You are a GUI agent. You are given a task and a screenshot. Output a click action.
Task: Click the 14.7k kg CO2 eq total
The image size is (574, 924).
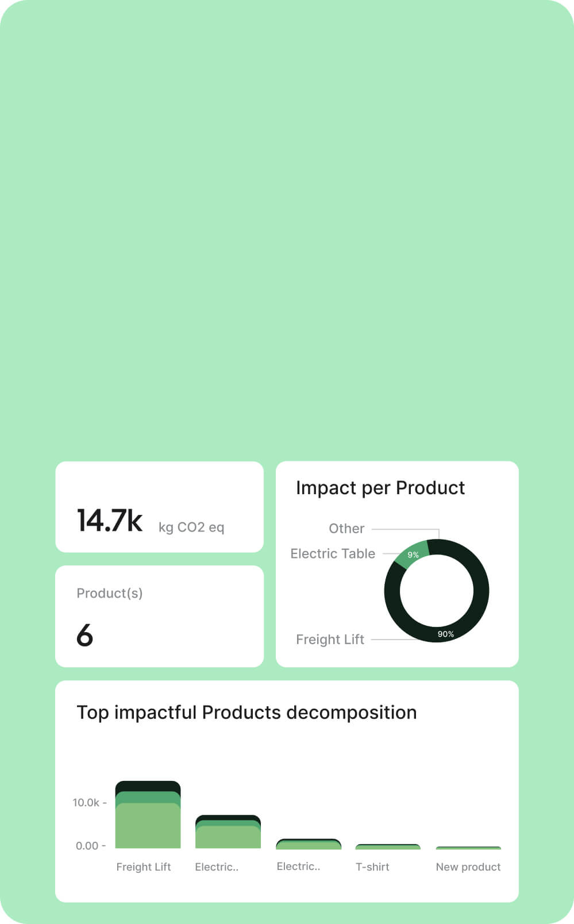click(151, 521)
